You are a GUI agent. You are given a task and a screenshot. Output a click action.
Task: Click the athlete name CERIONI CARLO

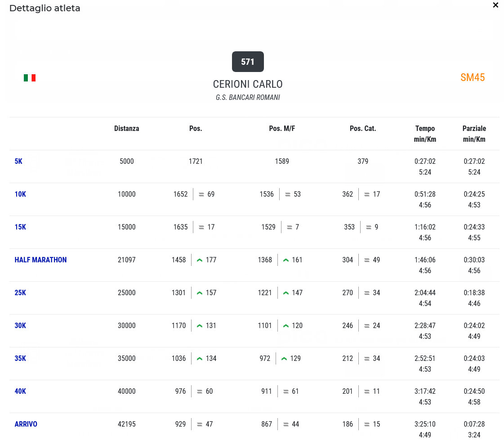[x=248, y=84]
